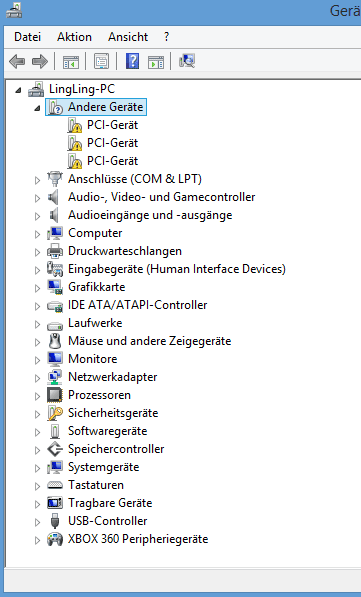This screenshot has width=361, height=597.
Task: Open the Aktion menu
Action: coord(74,37)
